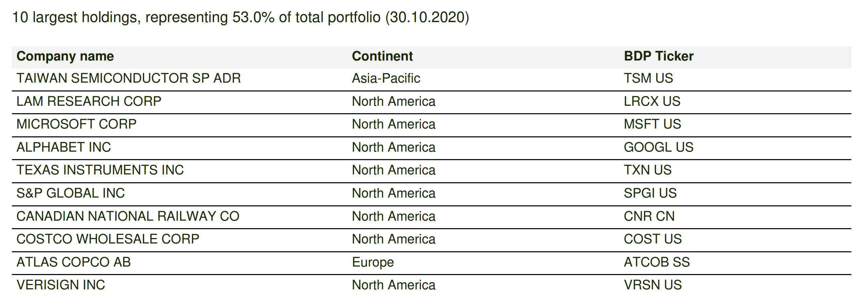This screenshot has height=306, width=868.
Task: Select the Europe continent cell
Action: [x=373, y=262]
